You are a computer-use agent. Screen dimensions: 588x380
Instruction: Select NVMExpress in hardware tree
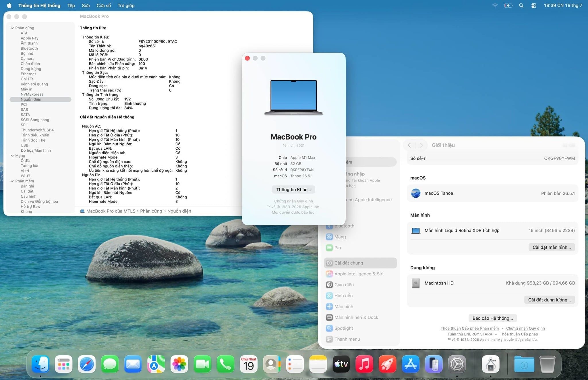coord(32,94)
